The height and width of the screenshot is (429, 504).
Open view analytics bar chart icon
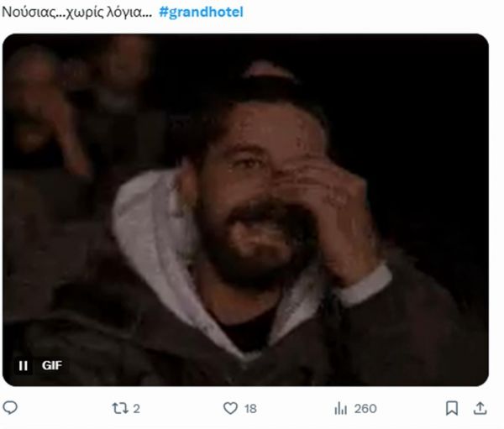coord(340,409)
